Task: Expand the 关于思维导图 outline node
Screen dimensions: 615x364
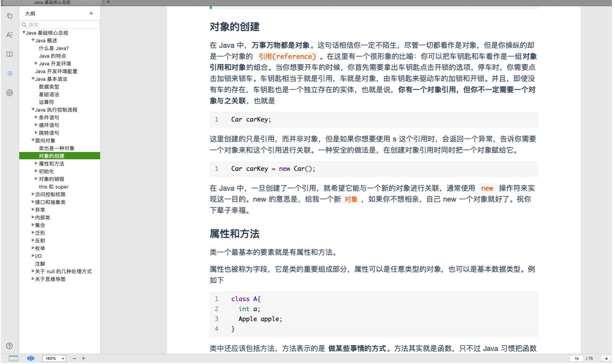Action: point(33,279)
